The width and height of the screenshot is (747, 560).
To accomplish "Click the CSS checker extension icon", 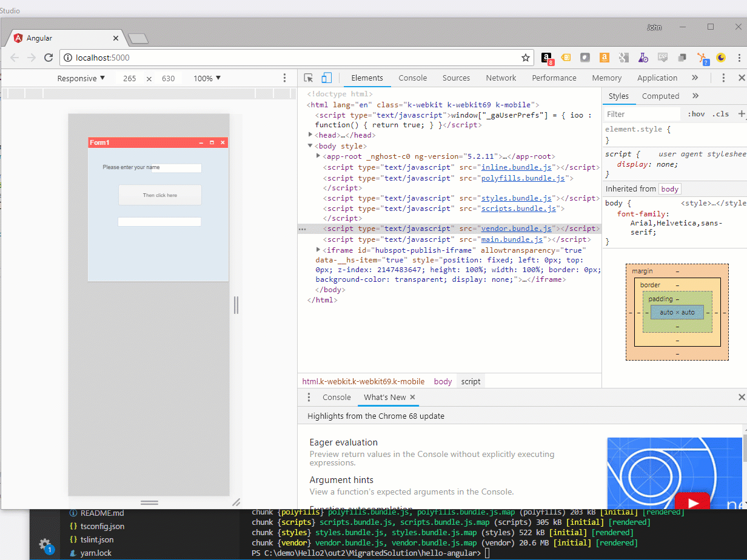I will 663,58.
